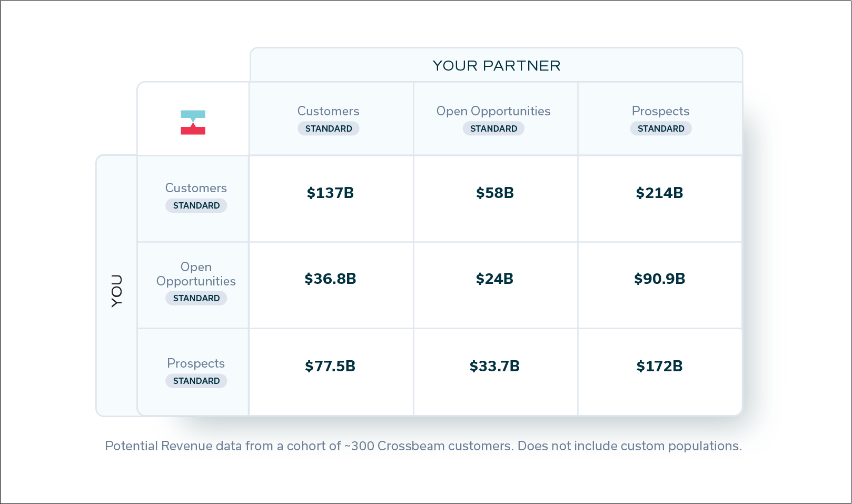Click STANDARD badge under partner Prospects
852x504 pixels.
661,129
